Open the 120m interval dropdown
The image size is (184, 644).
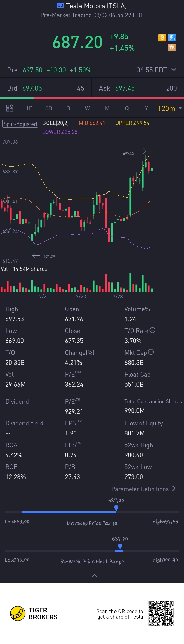pos(170,108)
